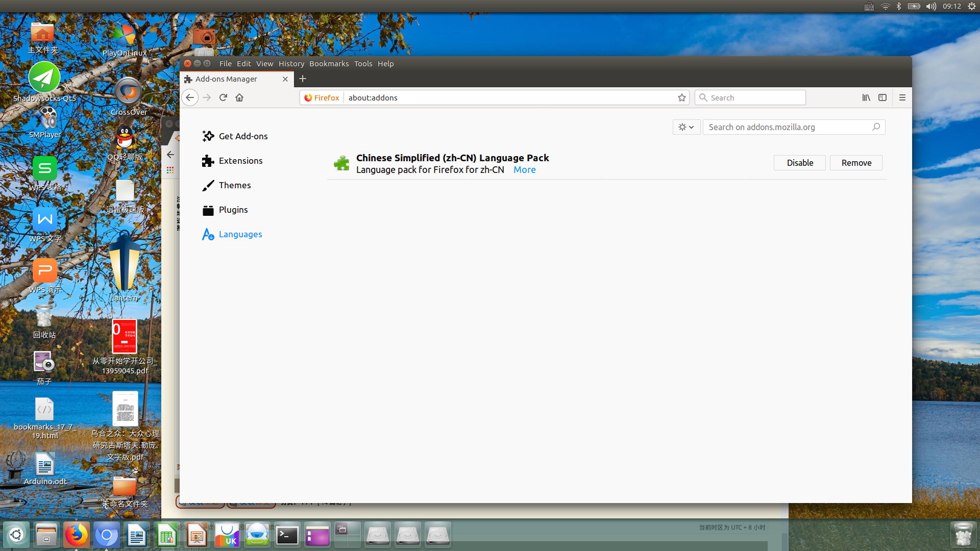Open Get Add-ons category
Screen dimensions: 980x551
(235, 136)
